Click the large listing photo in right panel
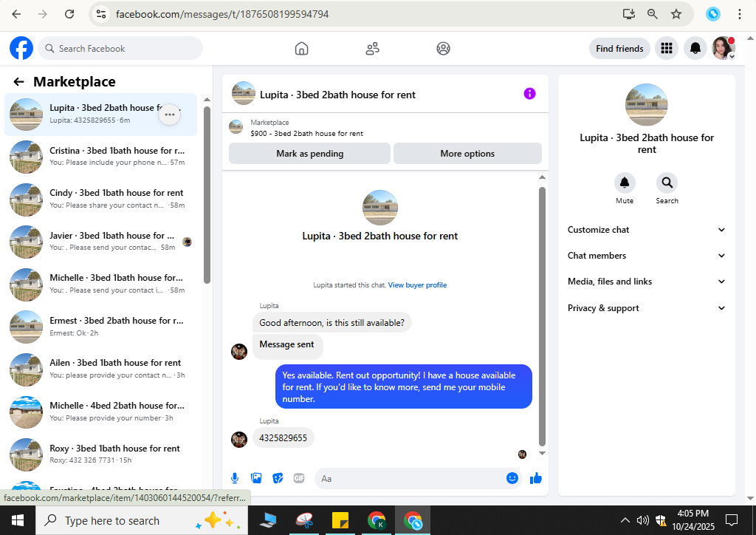Viewport: 756px width, 535px height. [646, 105]
